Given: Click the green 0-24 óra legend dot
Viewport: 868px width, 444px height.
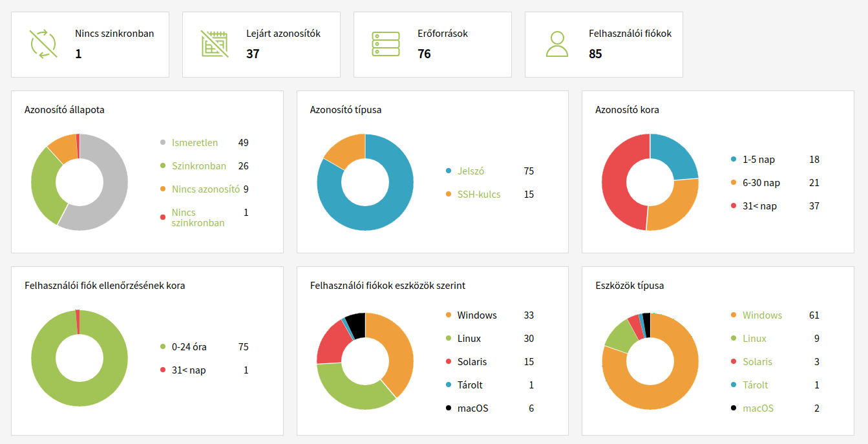Looking at the screenshot, I should tap(163, 347).
